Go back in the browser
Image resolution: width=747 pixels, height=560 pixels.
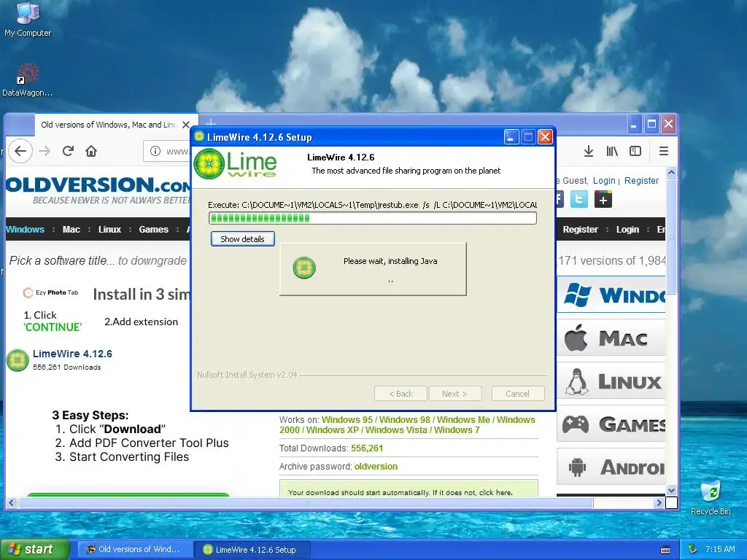click(20, 151)
